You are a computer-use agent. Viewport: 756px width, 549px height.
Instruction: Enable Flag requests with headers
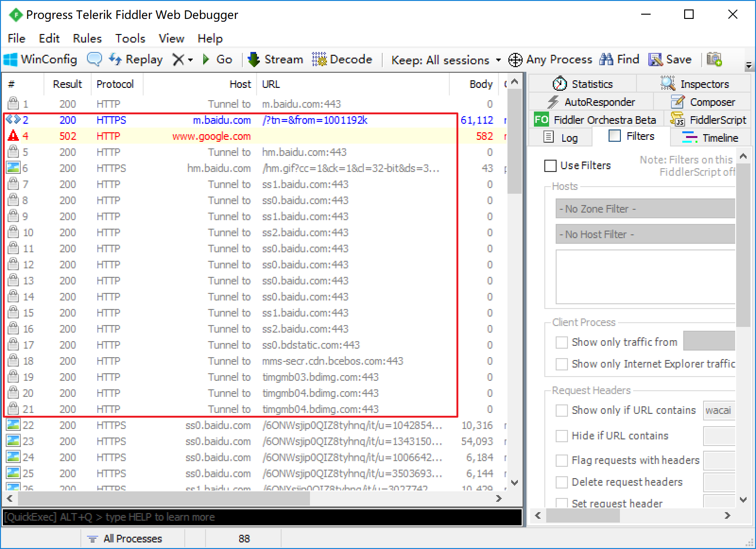[x=562, y=460]
